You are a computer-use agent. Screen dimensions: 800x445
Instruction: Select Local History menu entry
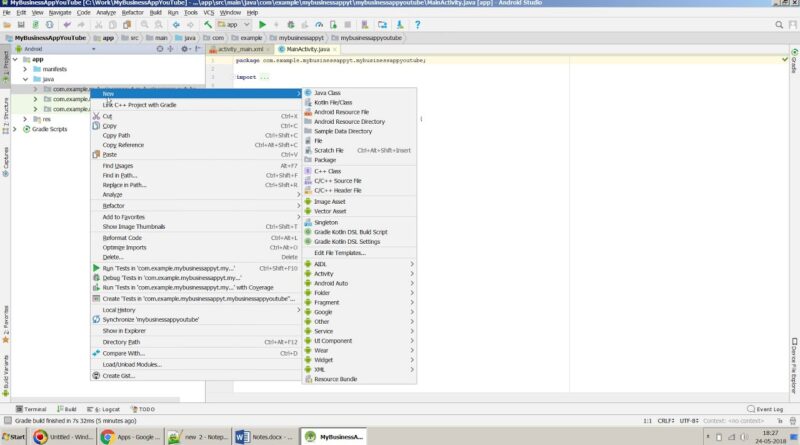[x=195, y=310]
